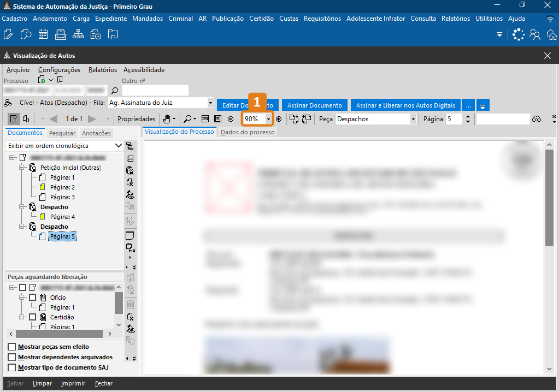The image size is (559, 392).
Task: Open the Fila Ag. Assinatura do Juiz dropdown
Action: point(210,103)
